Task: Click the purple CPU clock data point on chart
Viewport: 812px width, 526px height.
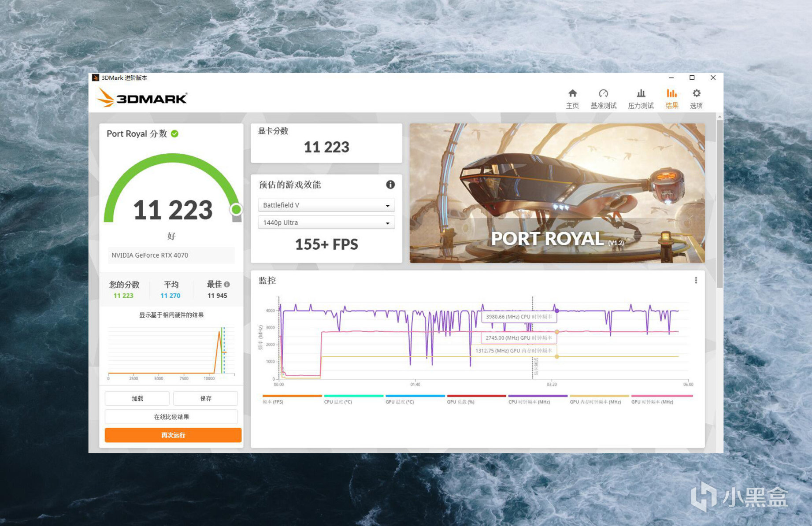Action: [557, 311]
